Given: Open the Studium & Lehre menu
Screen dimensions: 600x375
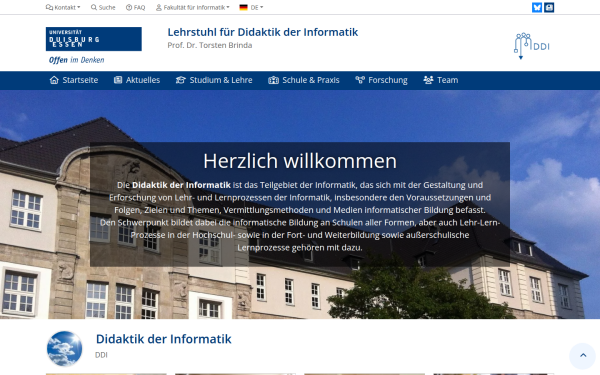Looking at the screenshot, I should (214, 80).
